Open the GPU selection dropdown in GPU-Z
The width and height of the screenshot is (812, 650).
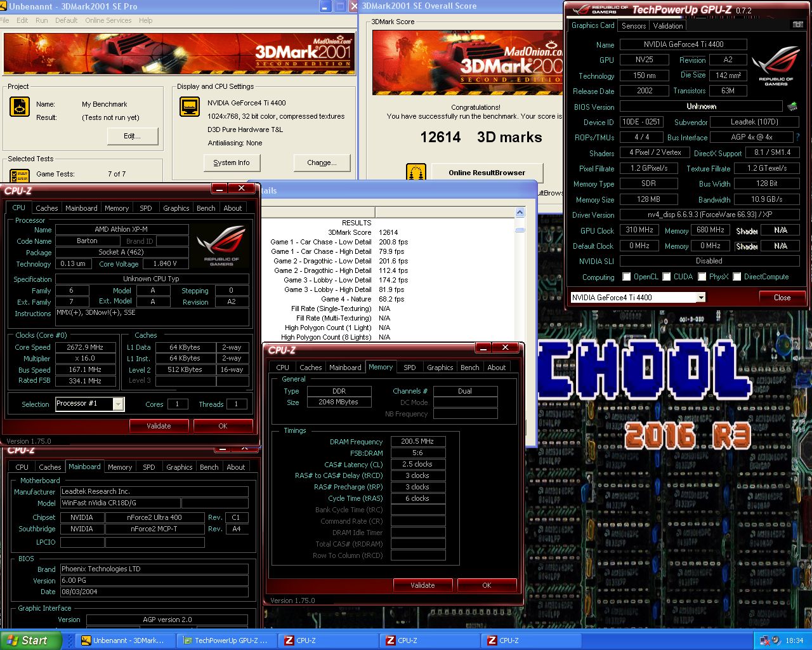[x=701, y=298]
